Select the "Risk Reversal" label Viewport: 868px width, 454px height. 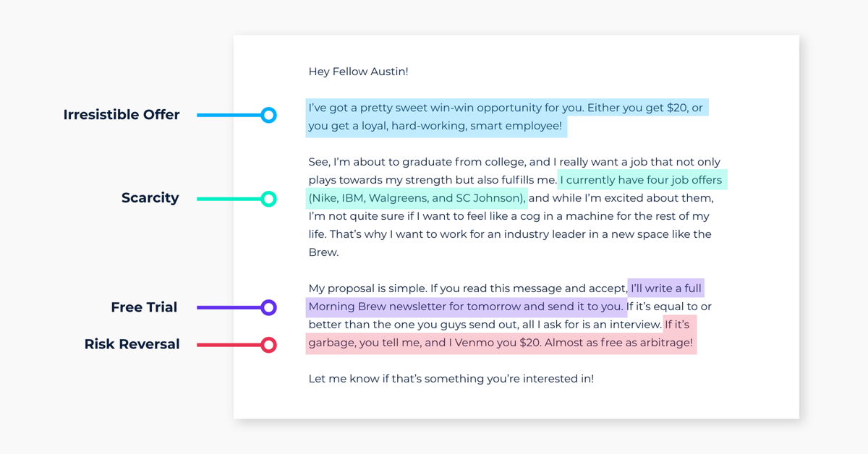point(132,344)
